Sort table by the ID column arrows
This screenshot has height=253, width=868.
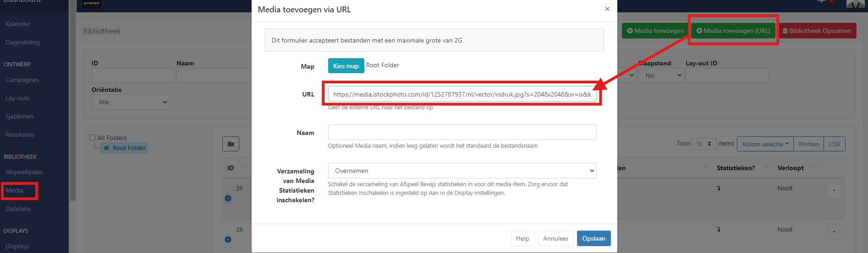pyautogui.click(x=243, y=167)
